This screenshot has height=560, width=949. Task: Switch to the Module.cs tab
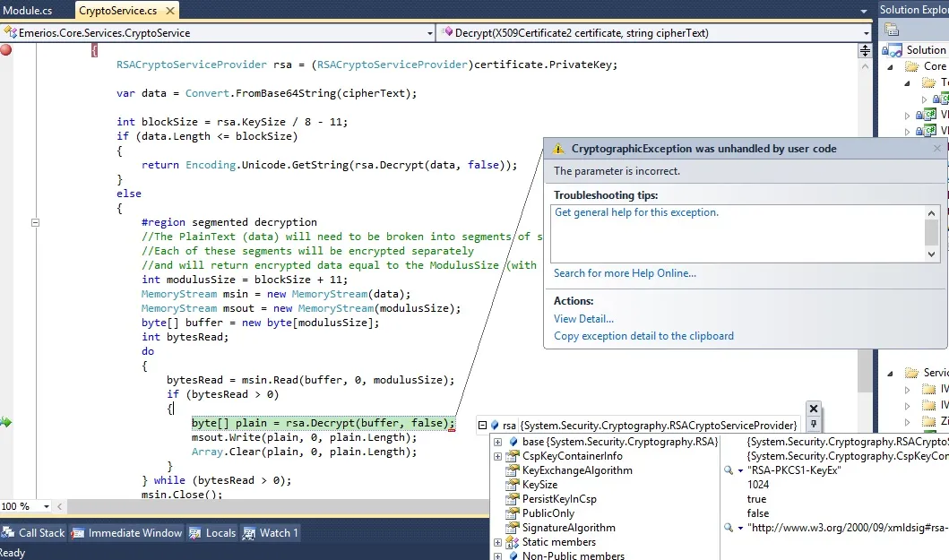(x=27, y=10)
